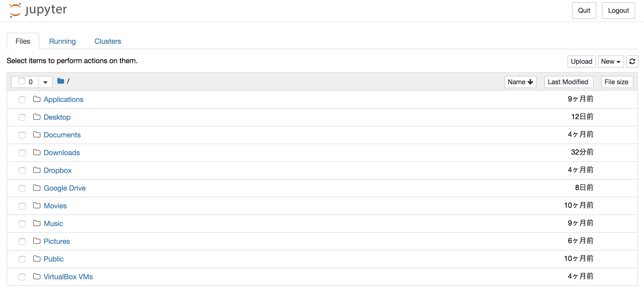Open the Clusters tab

[108, 41]
